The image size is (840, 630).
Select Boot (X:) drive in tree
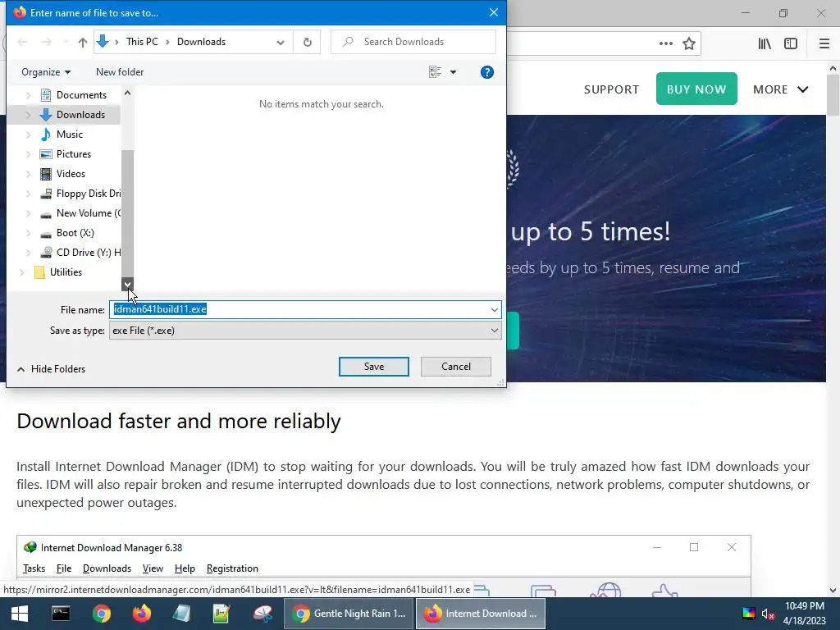tap(75, 233)
